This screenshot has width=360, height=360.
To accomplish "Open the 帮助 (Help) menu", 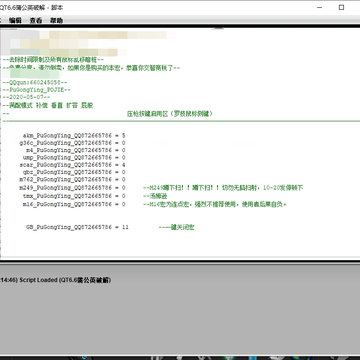I will coord(56,20).
